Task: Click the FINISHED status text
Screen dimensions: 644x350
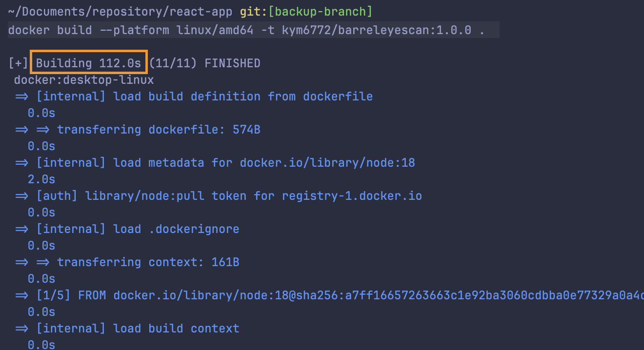Action: [x=232, y=63]
